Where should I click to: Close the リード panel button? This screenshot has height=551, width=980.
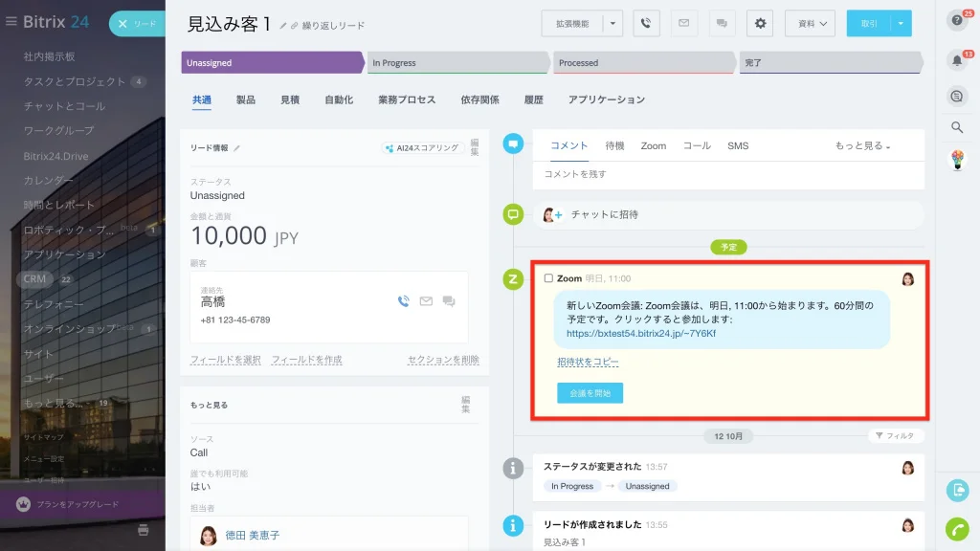(x=137, y=24)
